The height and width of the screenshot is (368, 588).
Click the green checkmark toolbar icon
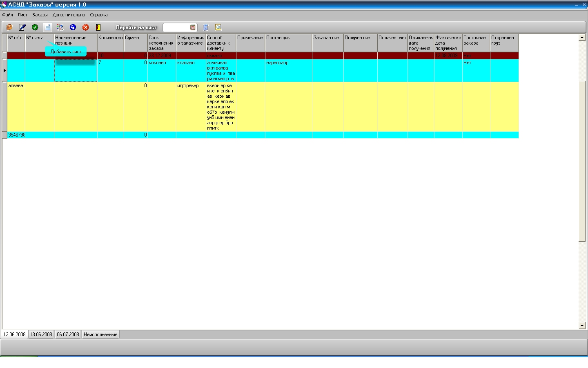(x=35, y=27)
